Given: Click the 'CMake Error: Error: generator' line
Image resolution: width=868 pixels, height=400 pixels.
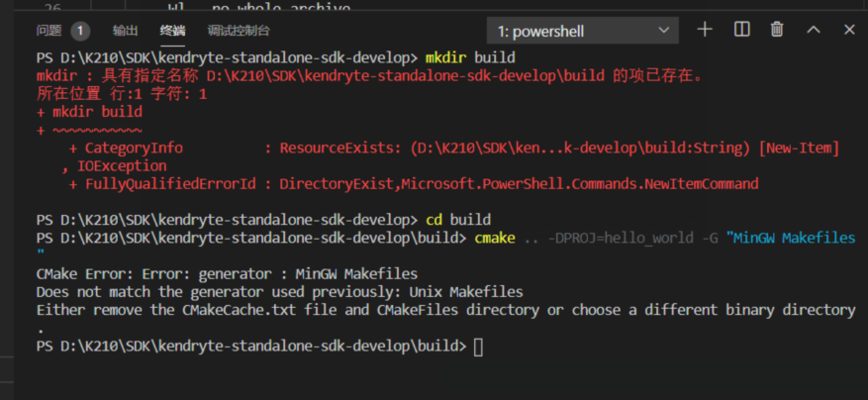Looking at the screenshot, I should pos(227,273).
